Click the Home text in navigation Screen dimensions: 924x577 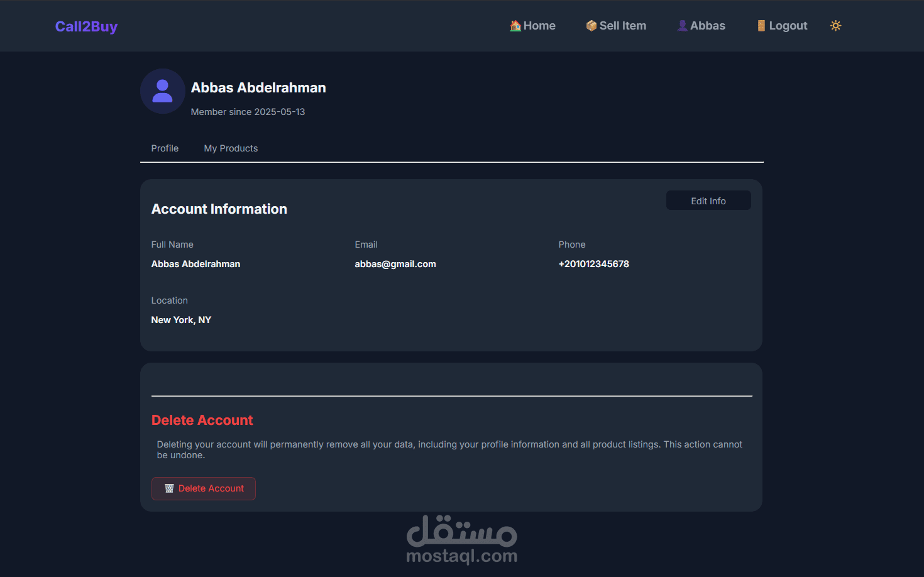coord(539,26)
